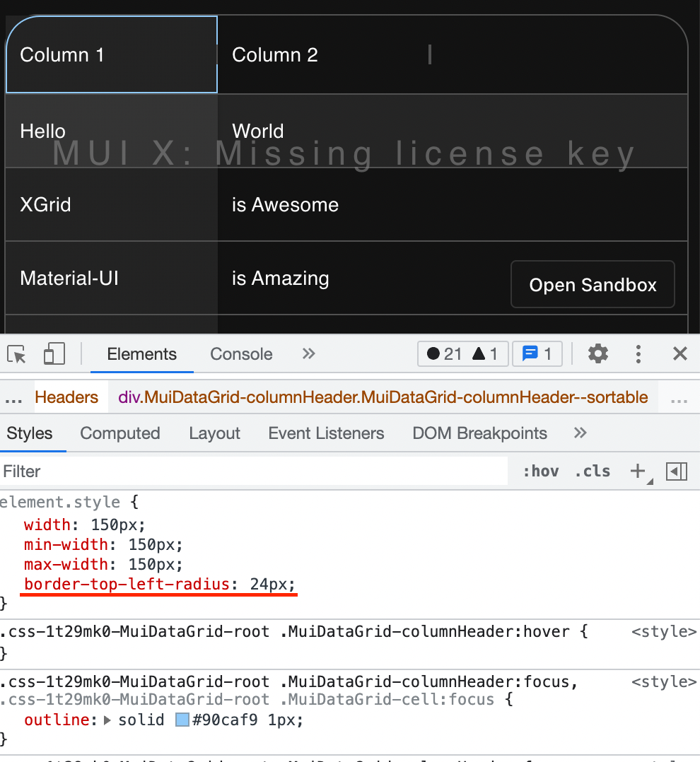Switch to the Computed tab
This screenshot has width=700, height=762.
coord(119,433)
